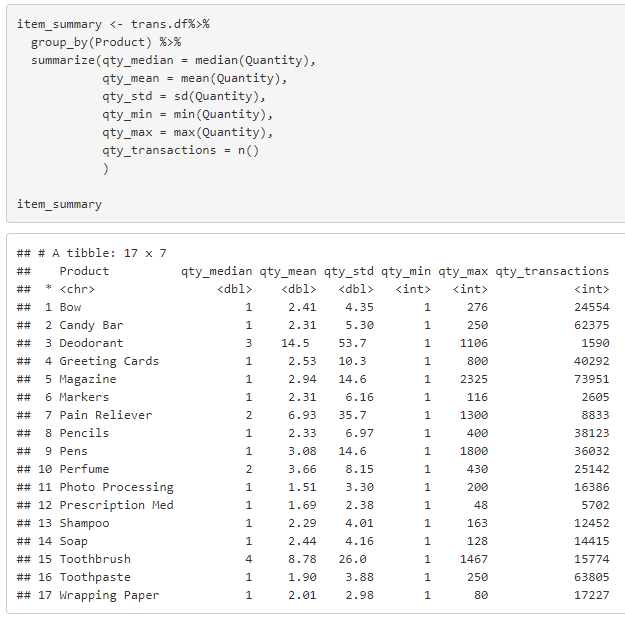This screenshot has height=618, width=625.
Task: Click the qty_transactions column header
Action: [x=552, y=271]
